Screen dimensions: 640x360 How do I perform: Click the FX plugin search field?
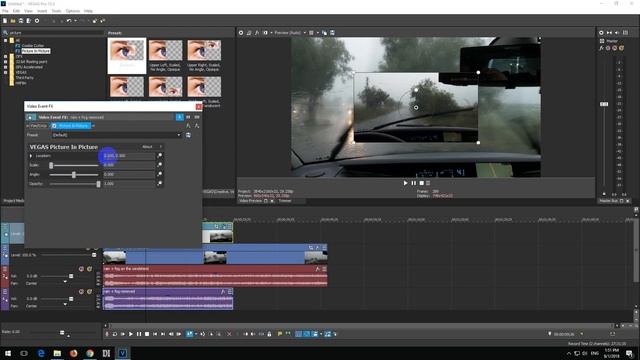(55, 33)
